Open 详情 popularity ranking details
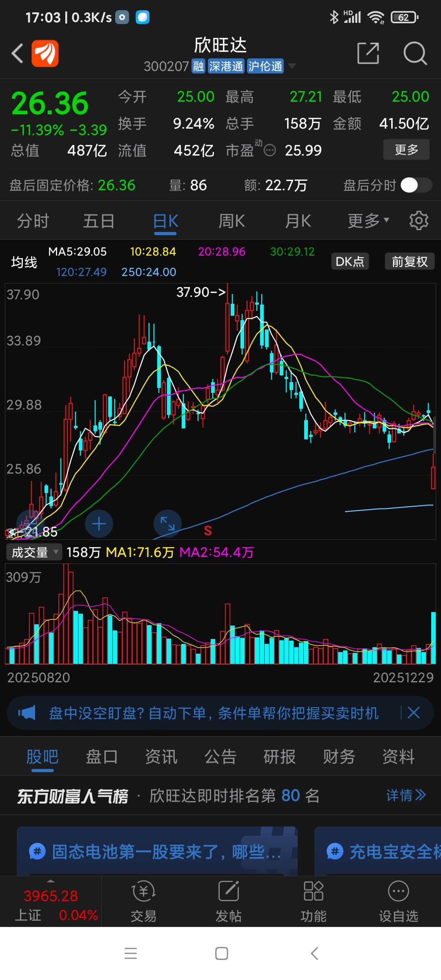 pos(406,795)
